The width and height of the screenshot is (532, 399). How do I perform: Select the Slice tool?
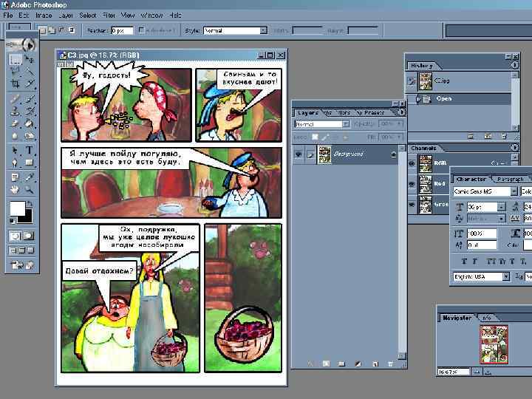coord(30,83)
